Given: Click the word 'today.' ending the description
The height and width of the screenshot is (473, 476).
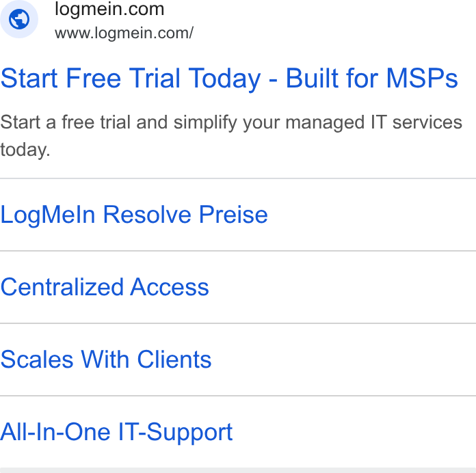Looking at the screenshot, I should click(x=25, y=150).
